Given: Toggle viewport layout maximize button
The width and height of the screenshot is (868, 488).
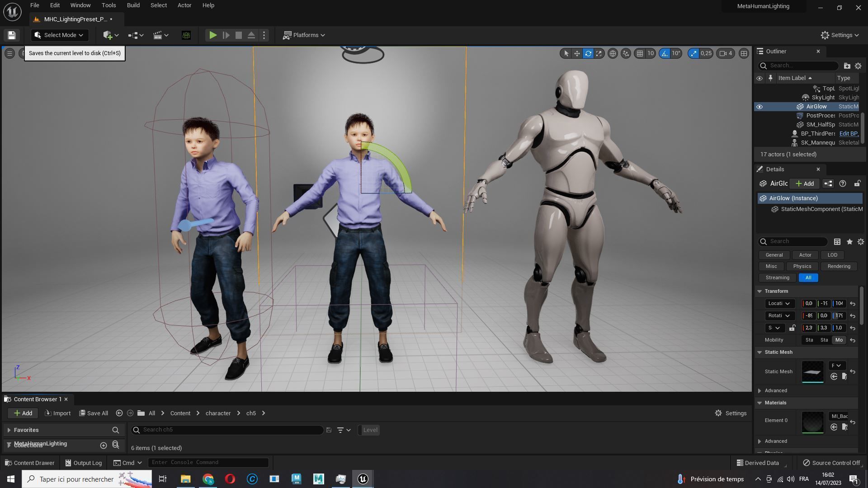Looking at the screenshot, I should tap(744, 53).
